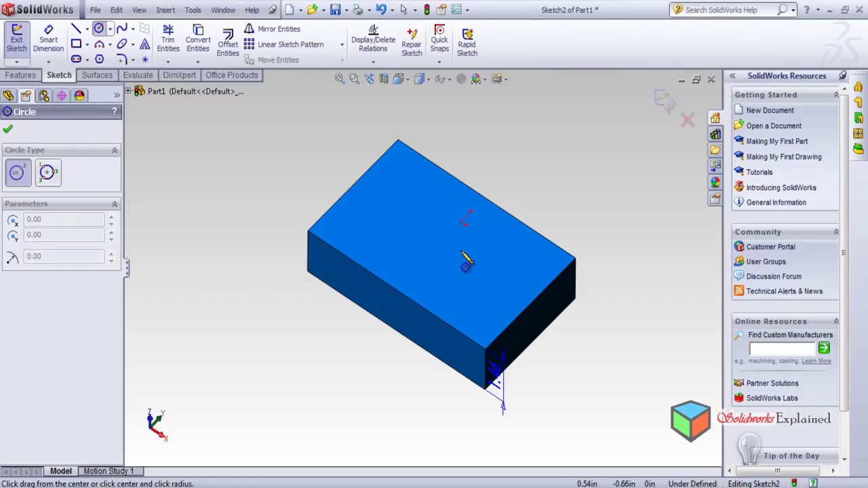
Task: Select the Centerpoint Arc tool
Action: 99,44
